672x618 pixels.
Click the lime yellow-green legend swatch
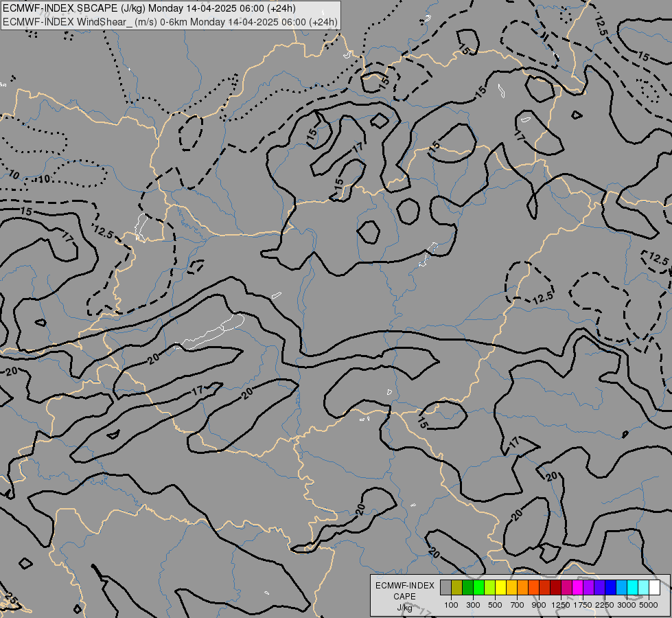(490, 588)
